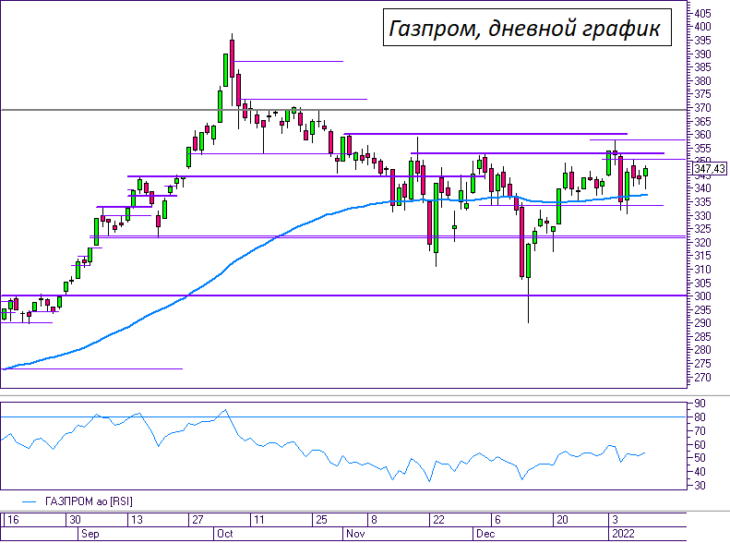This screenshot has height=543, width=730.
Task: Click RSI axis label 60
Action: click(700, 445)
